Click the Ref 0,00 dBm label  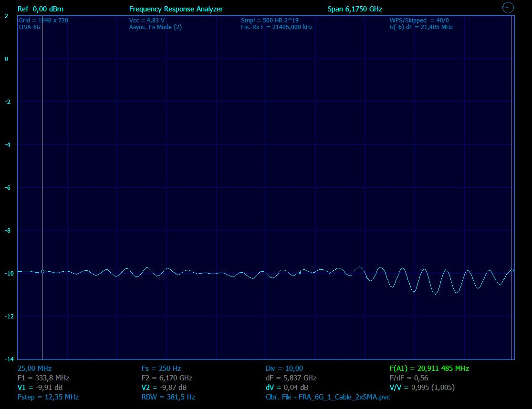click(x=40, y=9)
